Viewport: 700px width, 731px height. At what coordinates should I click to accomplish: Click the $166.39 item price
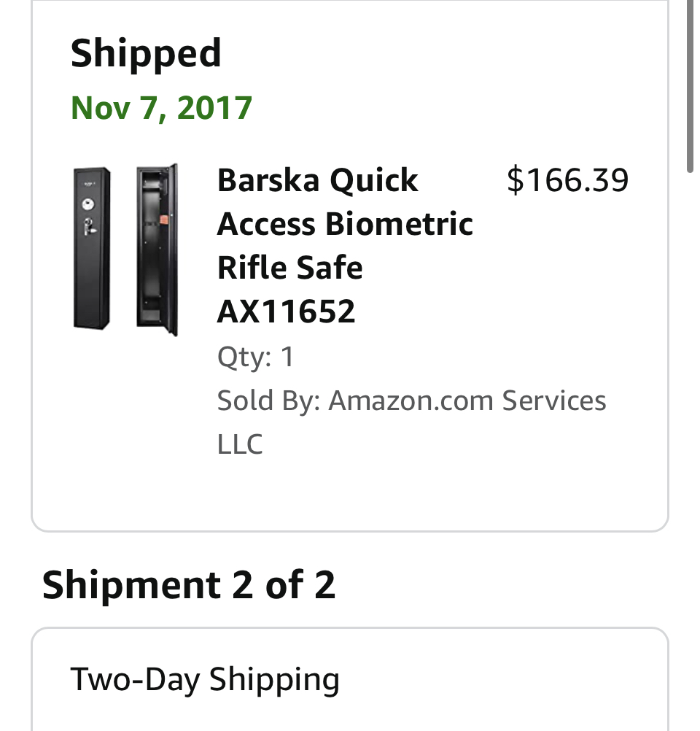click(567, 179)
